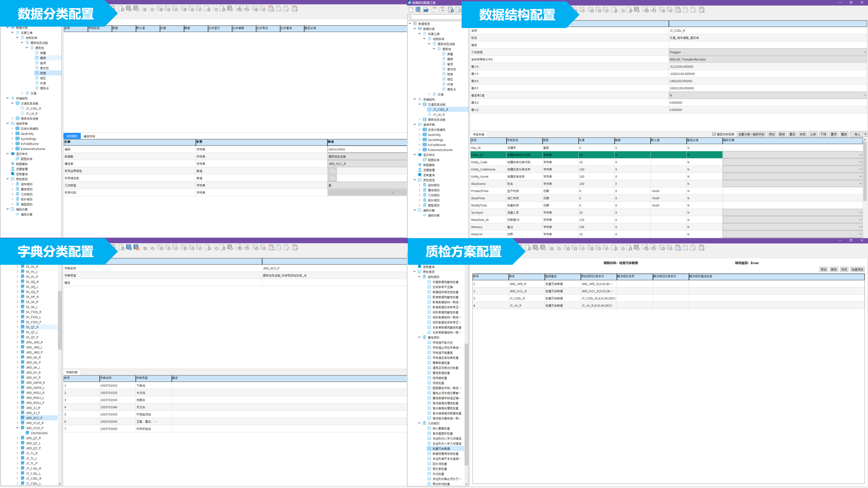The width and height of the screenshot is (868, 488).
Task: Switch to the 编码字段 tab
Action: tap(89, 136)
